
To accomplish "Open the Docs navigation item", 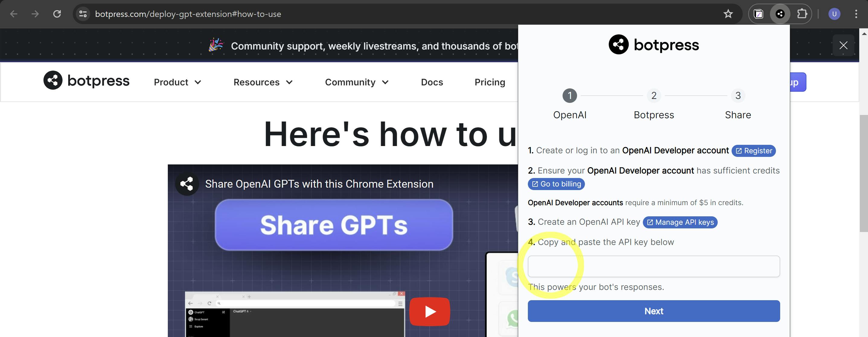I will coord(432,82).
